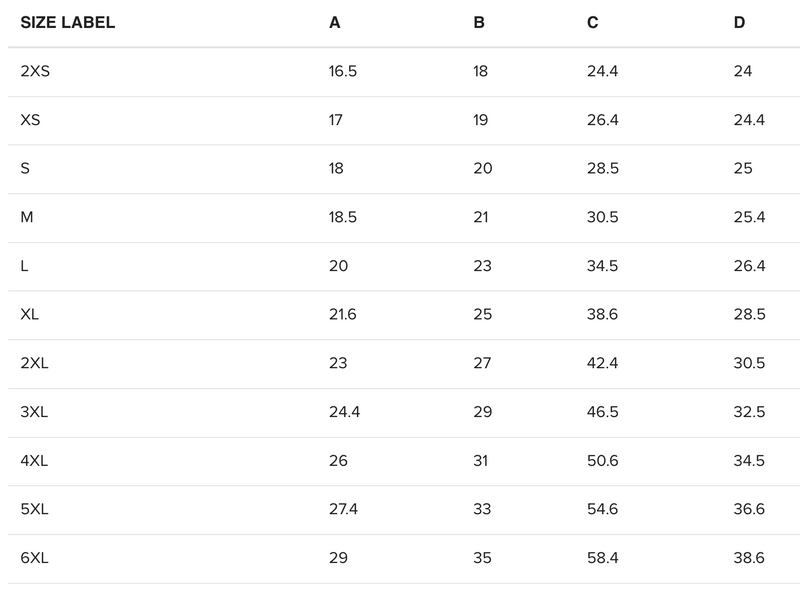Select the 32.5 value in the 3XL row
This screenshot has width=800, height=591.
click(749, 412)
